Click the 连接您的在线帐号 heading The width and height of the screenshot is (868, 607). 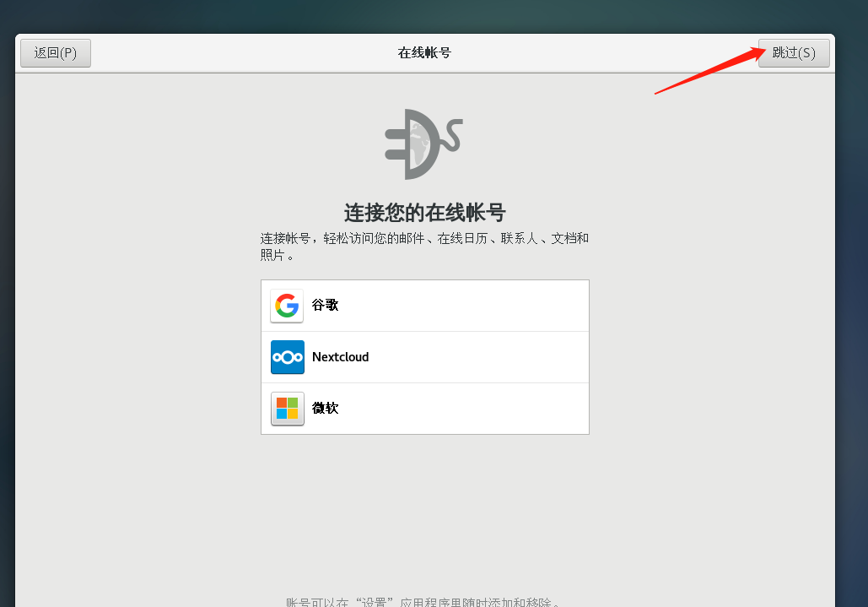point(424,213)
